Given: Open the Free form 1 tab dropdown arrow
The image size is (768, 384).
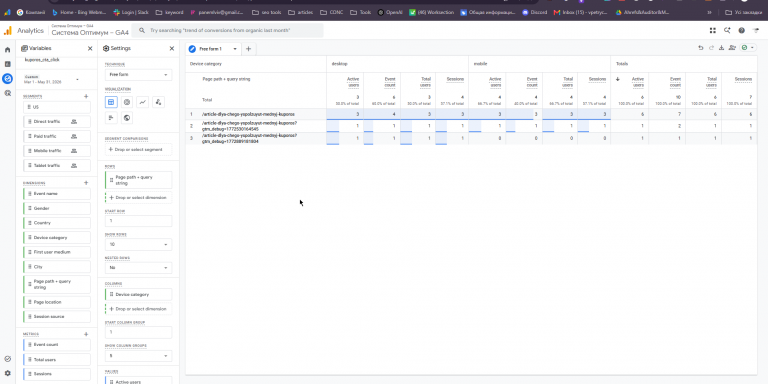Looking at the screenshot, I should tap(235, 49).
